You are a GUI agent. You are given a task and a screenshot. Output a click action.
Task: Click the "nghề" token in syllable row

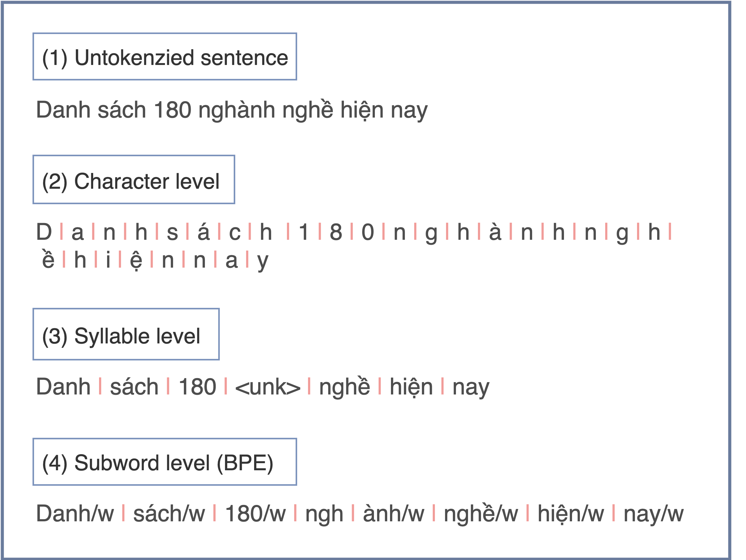pos(344,386)
